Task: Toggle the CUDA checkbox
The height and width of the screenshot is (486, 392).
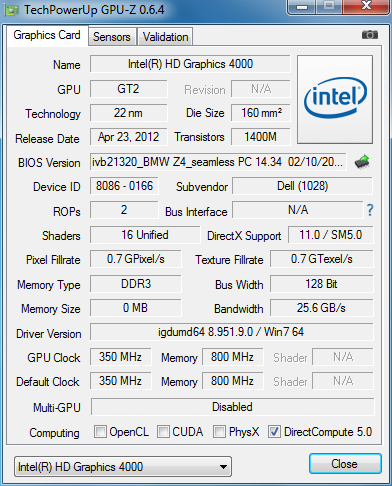Action: pyautogui.click(x=163, y=431)
